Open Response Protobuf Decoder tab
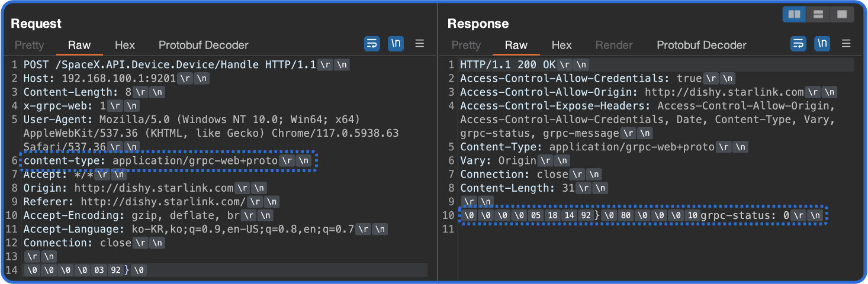 (702, 45)
